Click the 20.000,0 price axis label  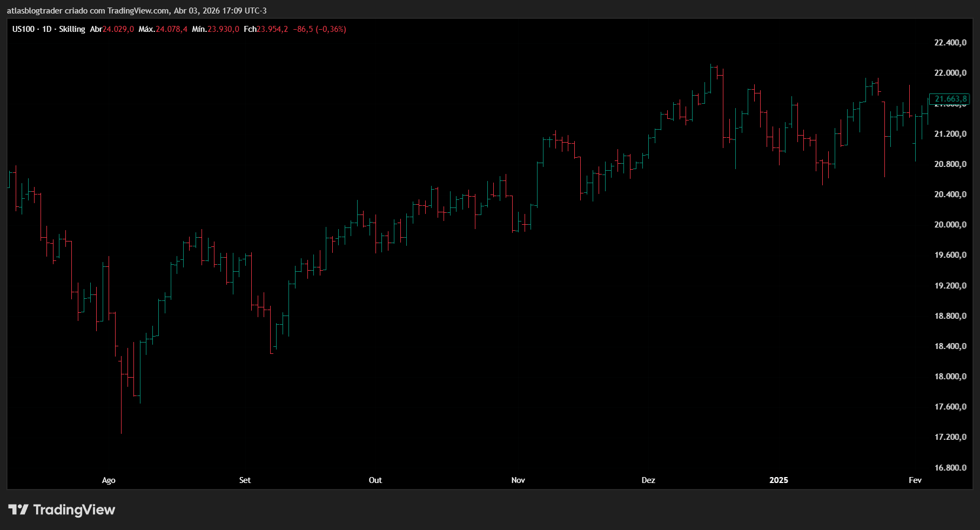[x=950, y=225]
